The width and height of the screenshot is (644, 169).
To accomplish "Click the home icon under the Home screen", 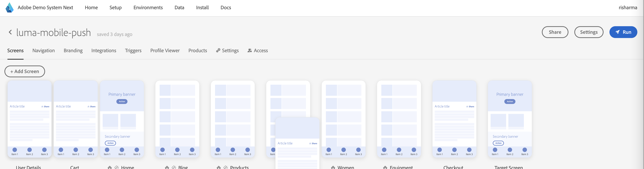I will [x=110, y=167].
